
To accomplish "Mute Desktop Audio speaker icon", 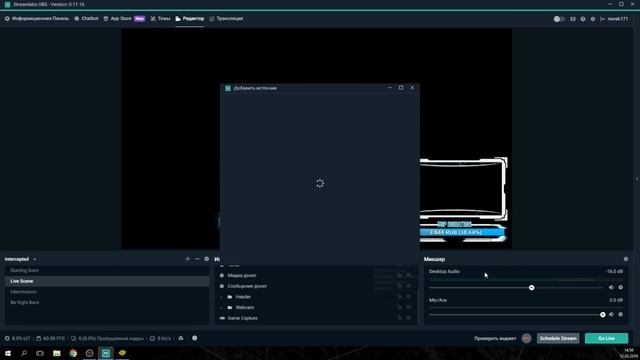I will (x=611, y=288).
